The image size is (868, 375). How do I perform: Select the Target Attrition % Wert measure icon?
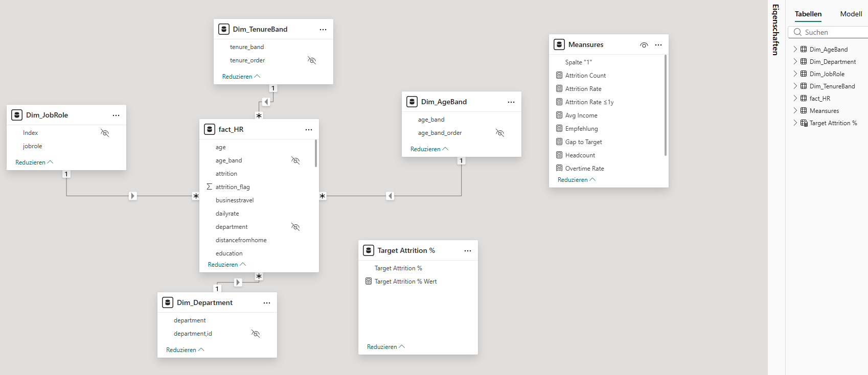tap(369, 282)
